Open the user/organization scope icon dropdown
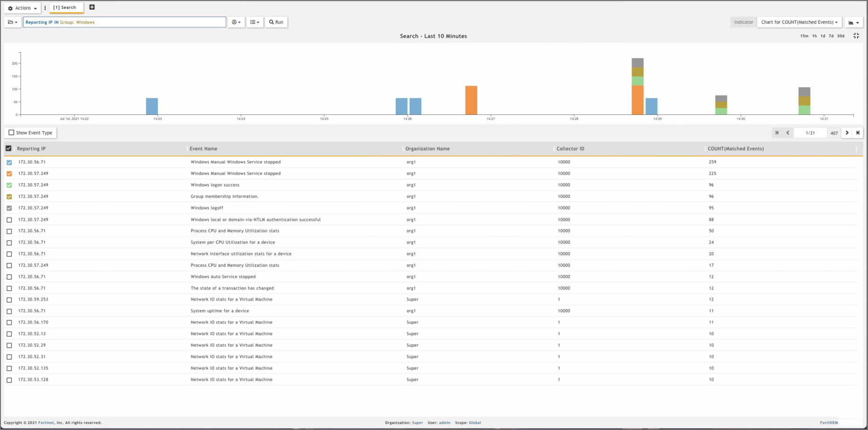Image resolution: width=868 pixels, height=430 pixels. 236,22
